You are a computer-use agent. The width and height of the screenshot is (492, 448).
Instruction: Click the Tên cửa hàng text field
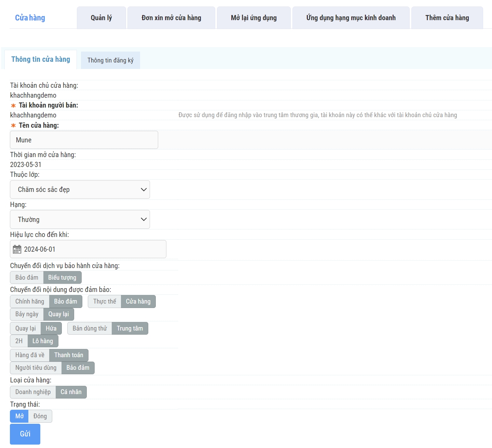pos(84,140)
